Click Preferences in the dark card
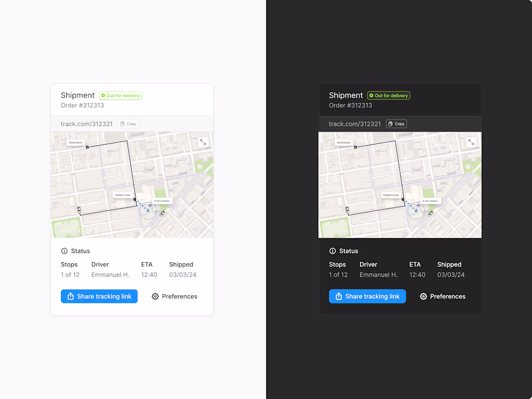The height and width of the screenshot is (399, 532). click(447, 296)
